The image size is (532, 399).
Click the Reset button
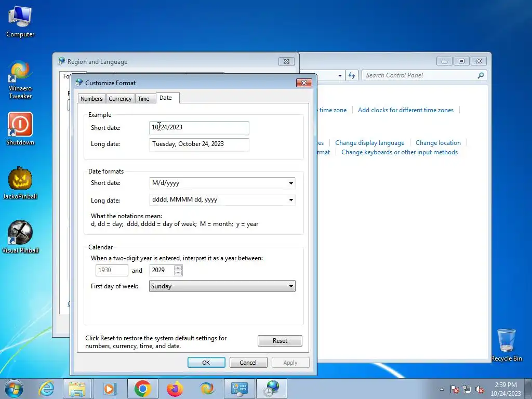tap(280, 341)
